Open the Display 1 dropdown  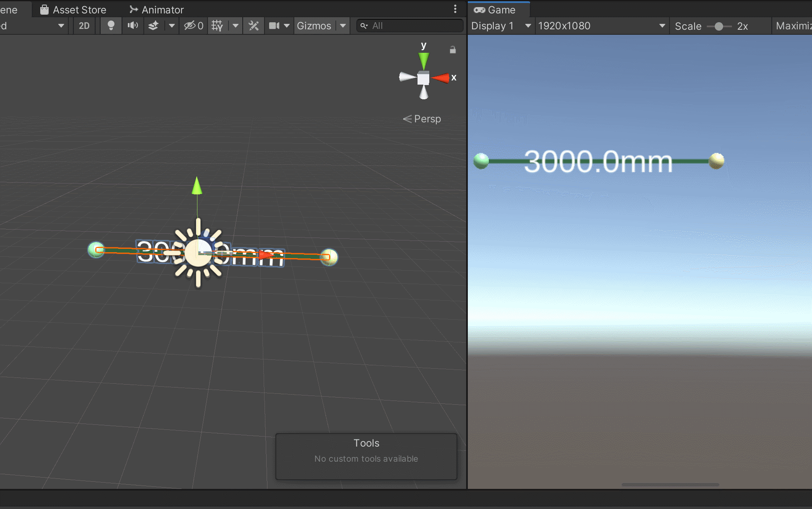coord(500,26)
